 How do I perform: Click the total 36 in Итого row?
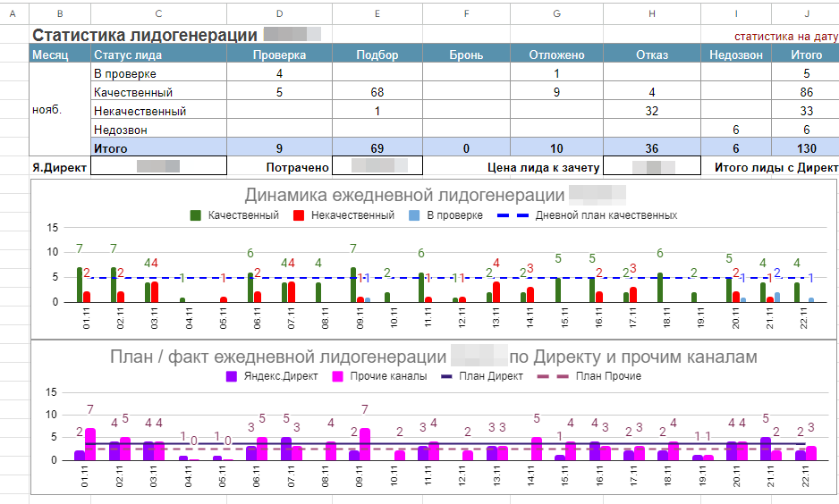point(652,147)
